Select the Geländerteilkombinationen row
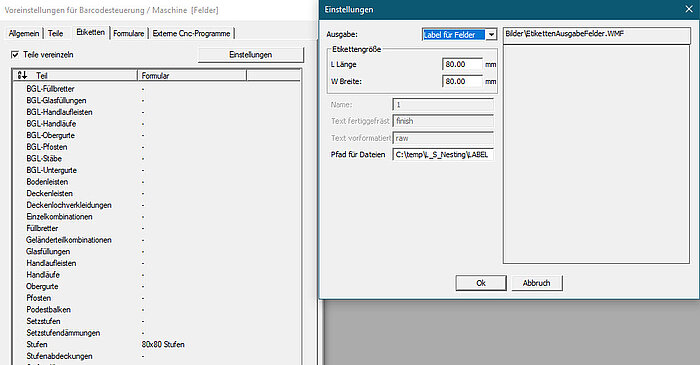The width and height of the screenshot is (700, 365). click(x=156, y=240)
